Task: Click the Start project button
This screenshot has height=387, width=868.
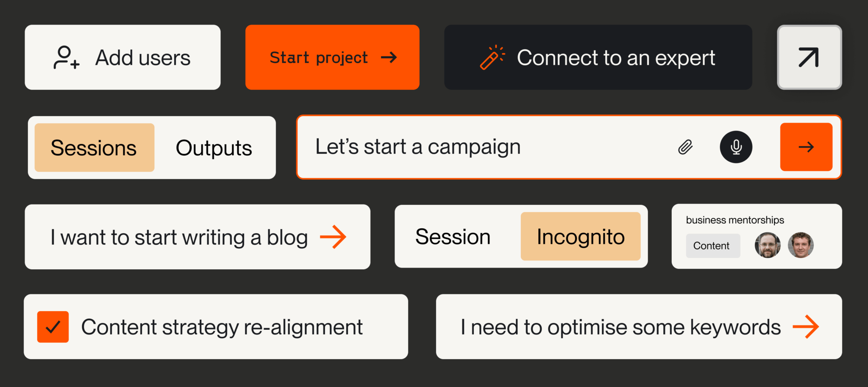Action: (x=332, y=58)
